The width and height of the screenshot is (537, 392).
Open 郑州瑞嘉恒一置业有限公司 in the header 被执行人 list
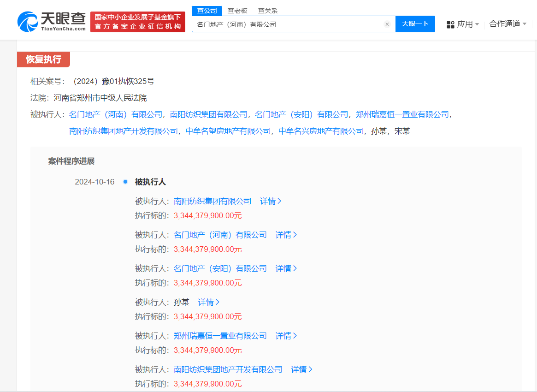402,114
